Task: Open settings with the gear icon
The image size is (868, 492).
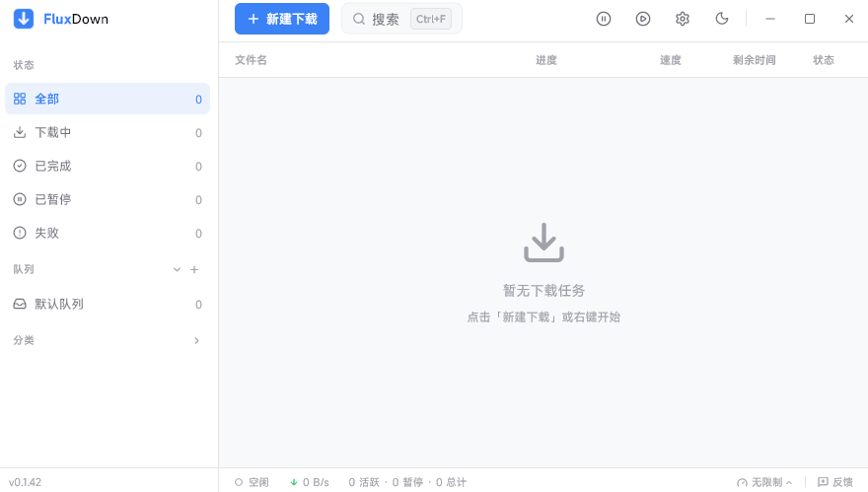Action: [x=683, y=19]
